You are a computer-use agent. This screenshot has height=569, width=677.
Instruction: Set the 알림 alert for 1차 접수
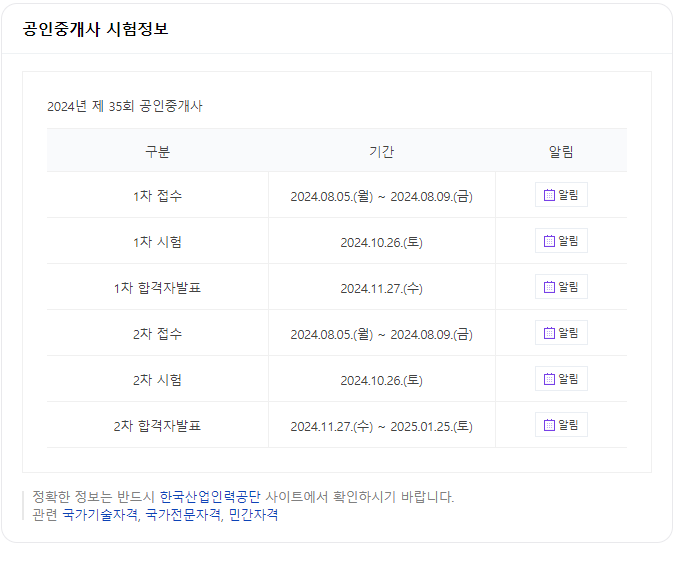(x=561, y=195)
